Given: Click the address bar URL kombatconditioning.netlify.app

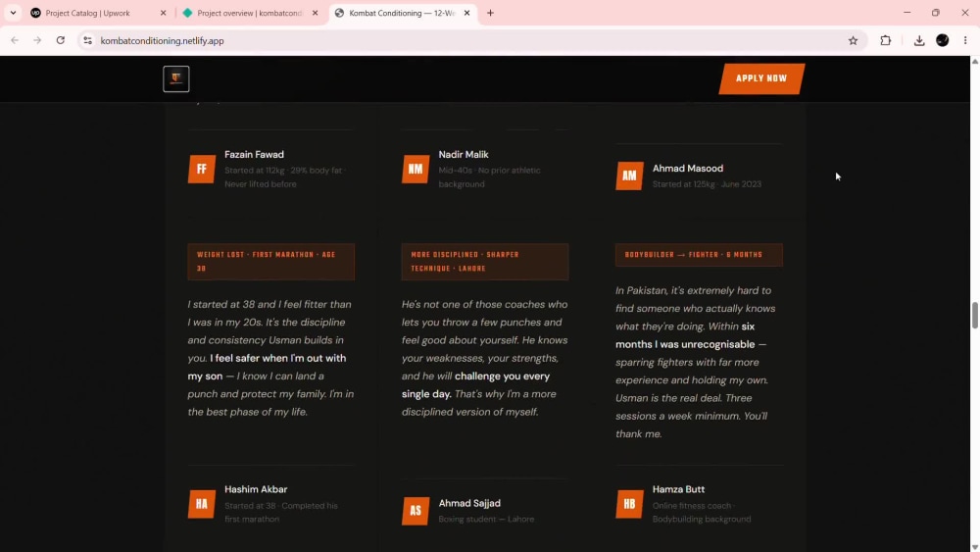Looking at the screenshot, I should click(x=162, y=40).
